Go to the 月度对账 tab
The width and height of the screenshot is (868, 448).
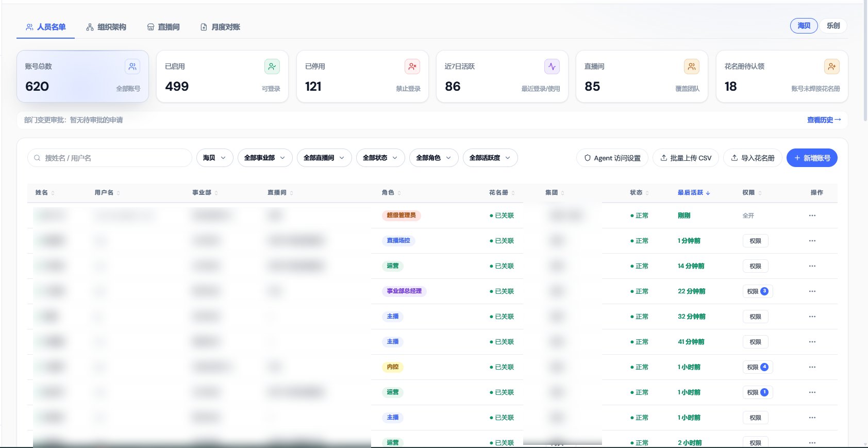tap(220, 27)
